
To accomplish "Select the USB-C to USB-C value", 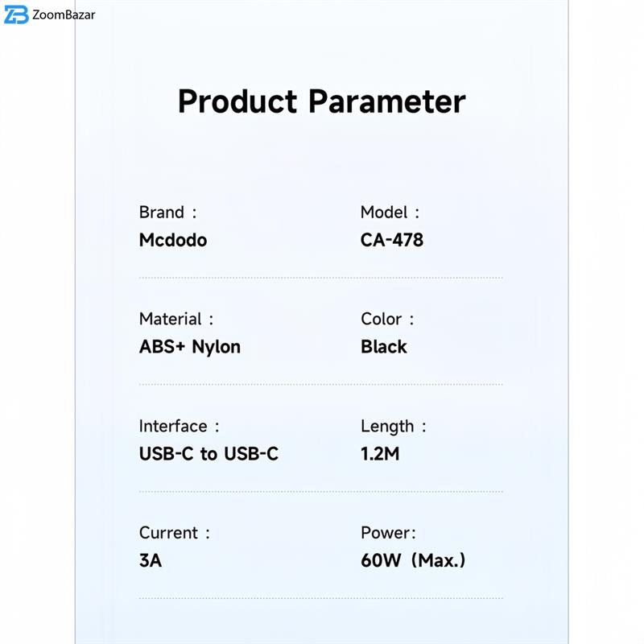I will tap(208, 454).
